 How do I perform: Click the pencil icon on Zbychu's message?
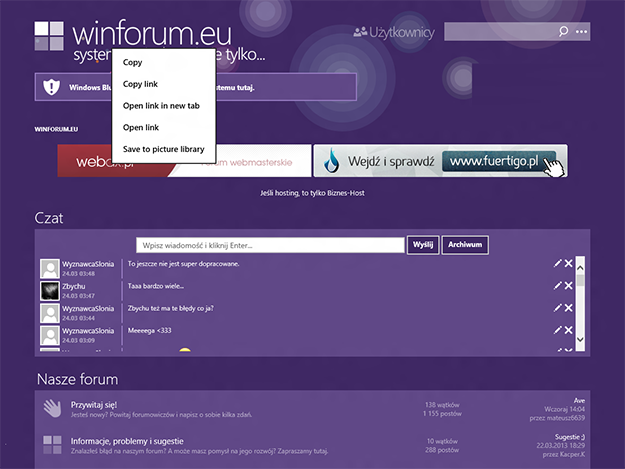point(557,286)
